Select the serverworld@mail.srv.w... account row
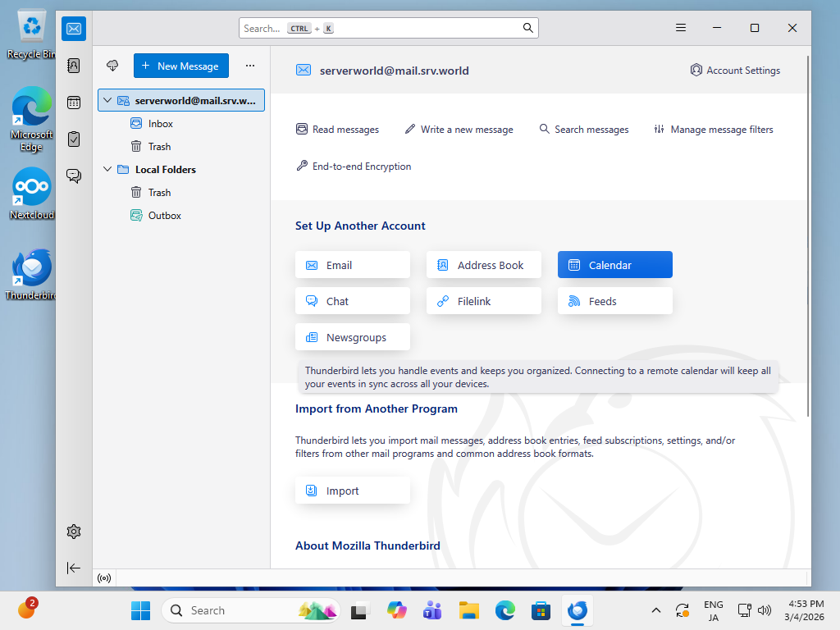Viewport: 840px width, 630px height. [x=181, y=100]
